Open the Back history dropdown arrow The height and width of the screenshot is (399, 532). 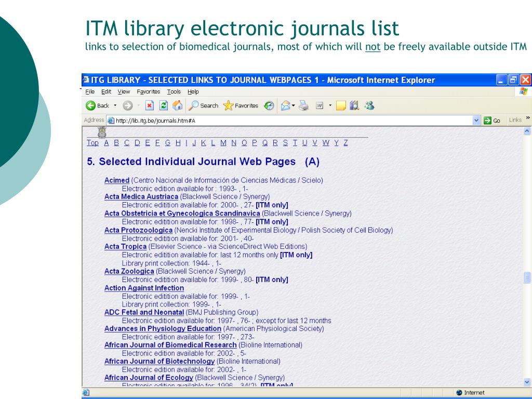[115, 105]
